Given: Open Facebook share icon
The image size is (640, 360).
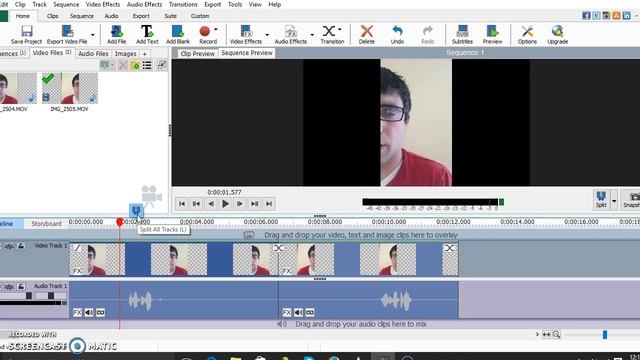Looking at the screenshot, I should (x=587, y=16).
